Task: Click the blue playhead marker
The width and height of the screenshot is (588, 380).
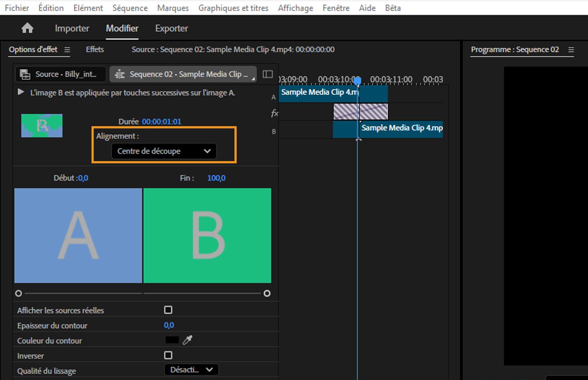Action: pos(358,81)
